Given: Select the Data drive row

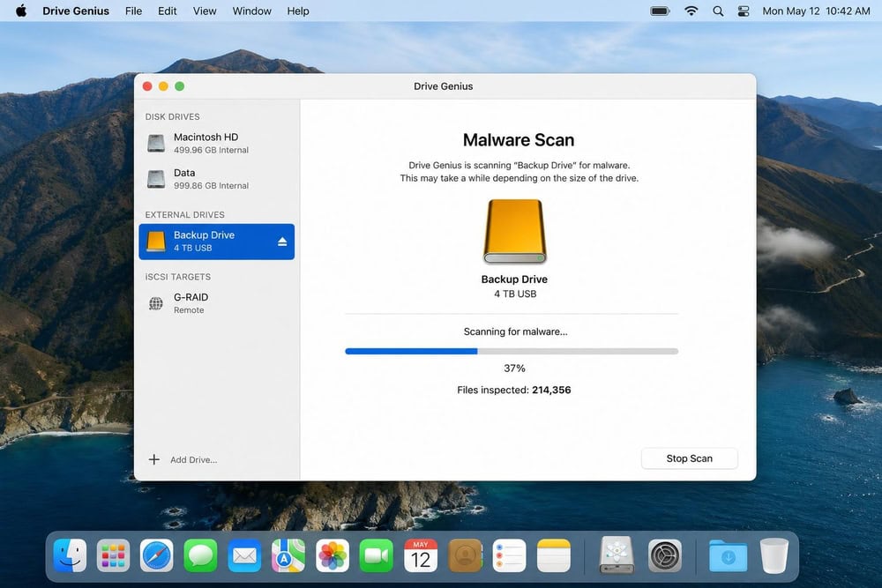Looking at the screenshot, I should [x=217, y=179].
